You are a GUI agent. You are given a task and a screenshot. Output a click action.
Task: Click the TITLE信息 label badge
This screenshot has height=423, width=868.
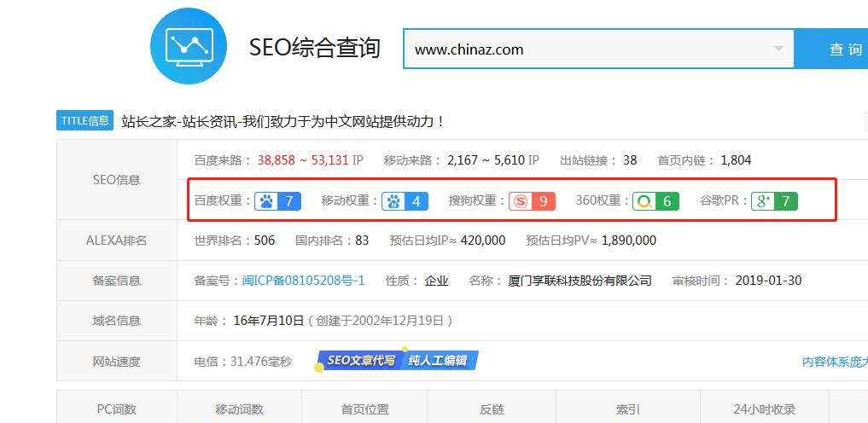point(84,120)
